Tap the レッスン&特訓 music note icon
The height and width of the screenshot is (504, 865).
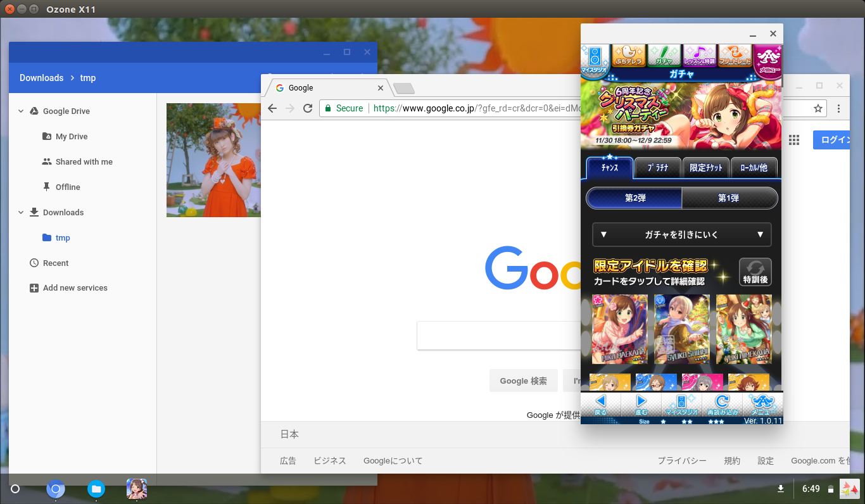[x=699, y=56]
